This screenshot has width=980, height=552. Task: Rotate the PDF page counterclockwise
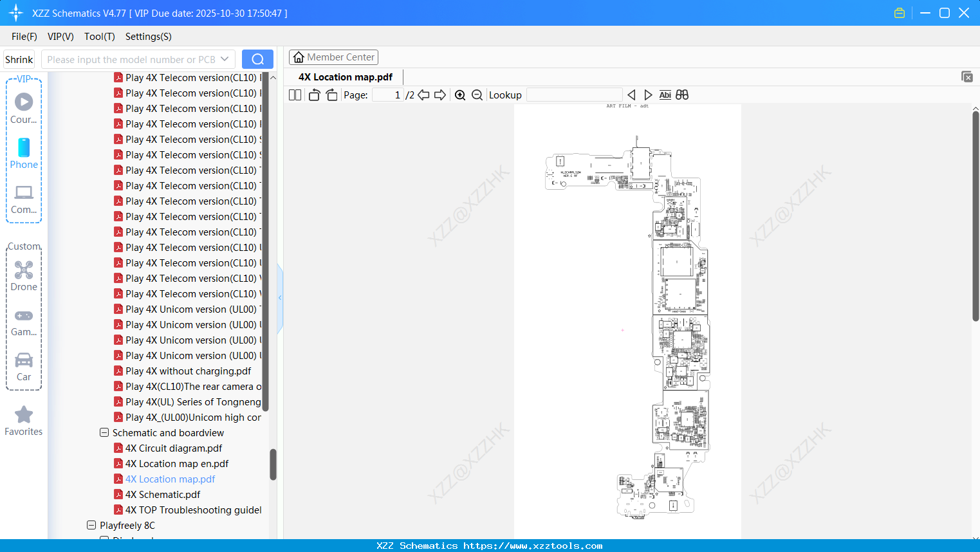click(x=314, y=95)
